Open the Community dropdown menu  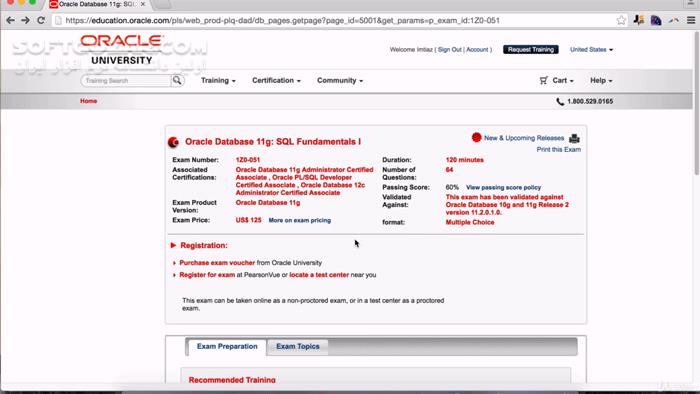[340, 80]
